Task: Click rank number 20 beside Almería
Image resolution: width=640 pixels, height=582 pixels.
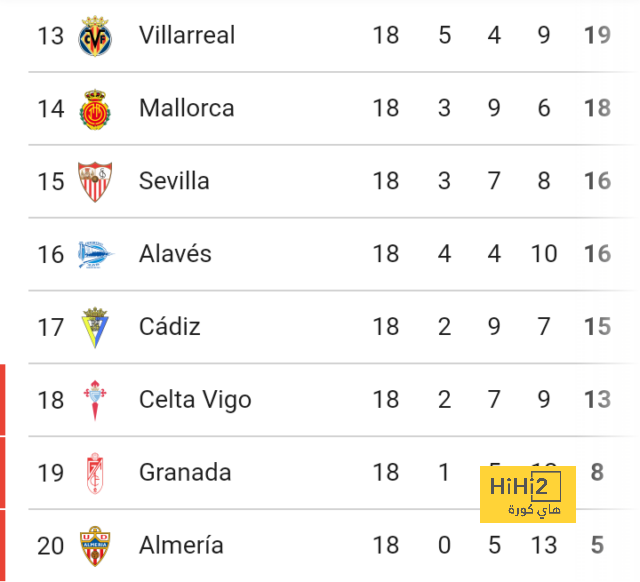Action: 51,546
